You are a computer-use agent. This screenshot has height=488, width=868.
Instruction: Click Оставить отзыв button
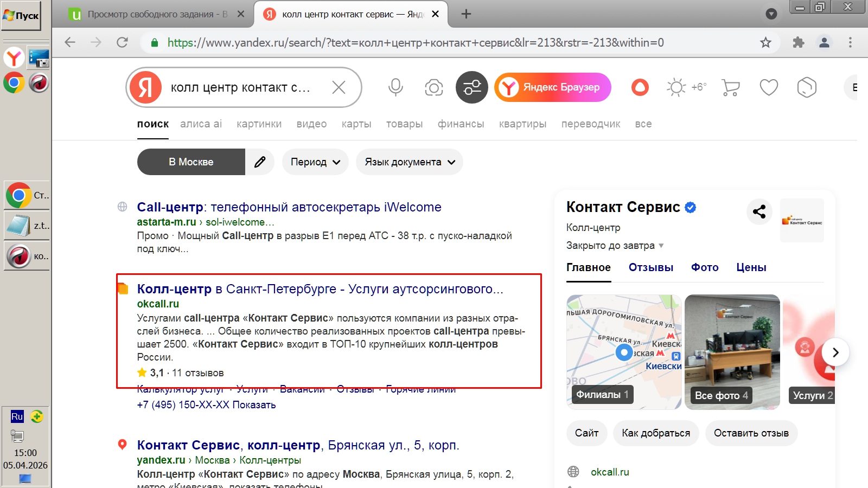pyautogui.click(x=751, y=433)
